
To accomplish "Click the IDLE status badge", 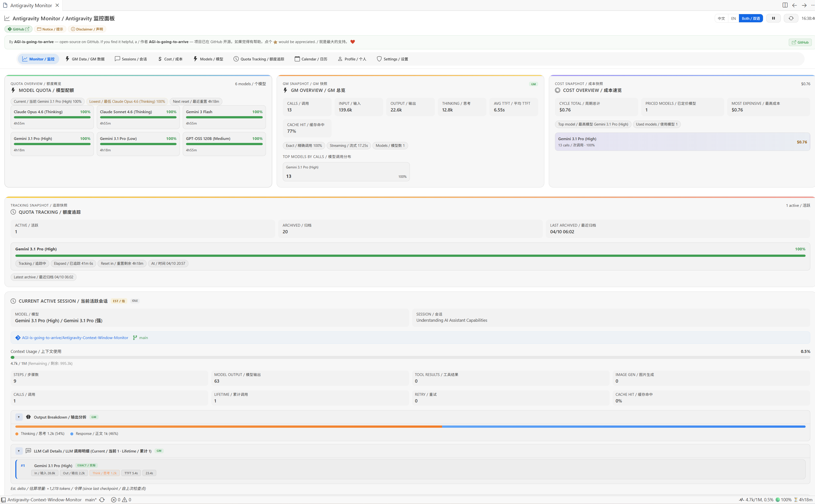I will 135,301.
